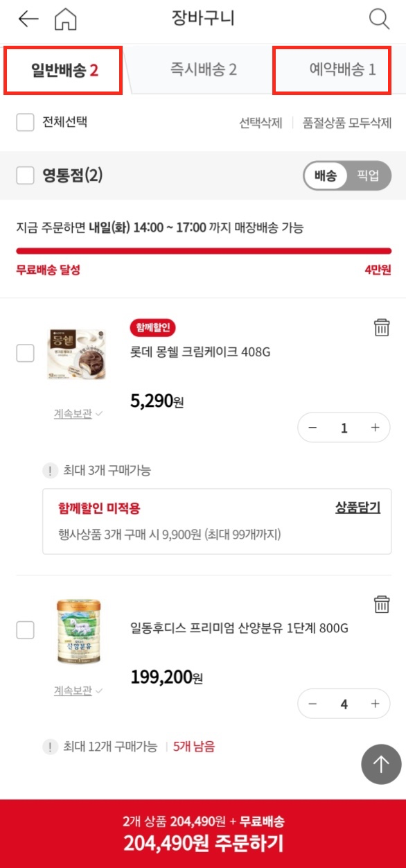Increase the formula quantity with plus button
The image size is (406, 868).
tap(375, 704)
